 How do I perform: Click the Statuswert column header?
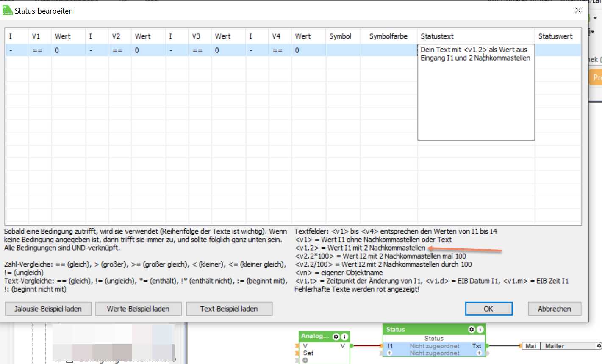pyautogui.click(x=558, y=36)
